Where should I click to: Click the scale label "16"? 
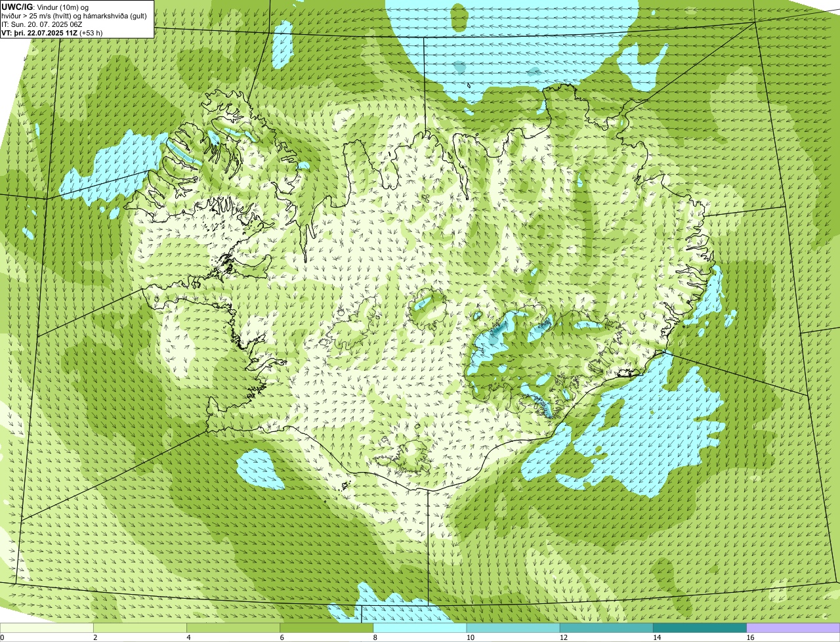point(749,637)
